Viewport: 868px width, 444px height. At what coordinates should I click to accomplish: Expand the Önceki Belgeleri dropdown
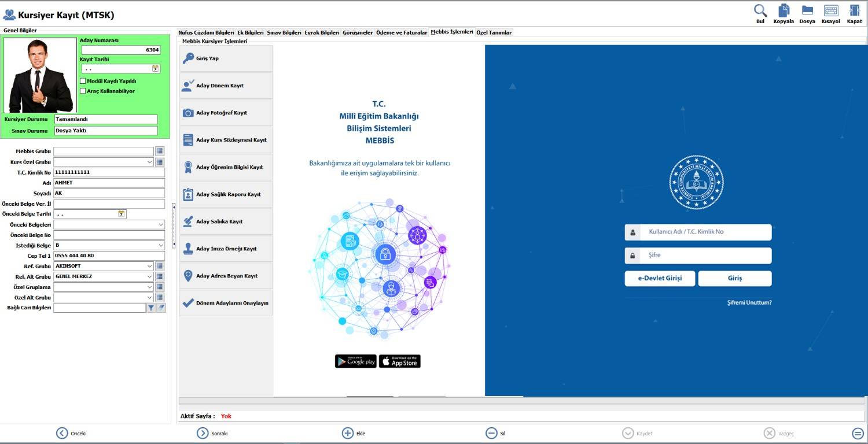coord(160,225)
